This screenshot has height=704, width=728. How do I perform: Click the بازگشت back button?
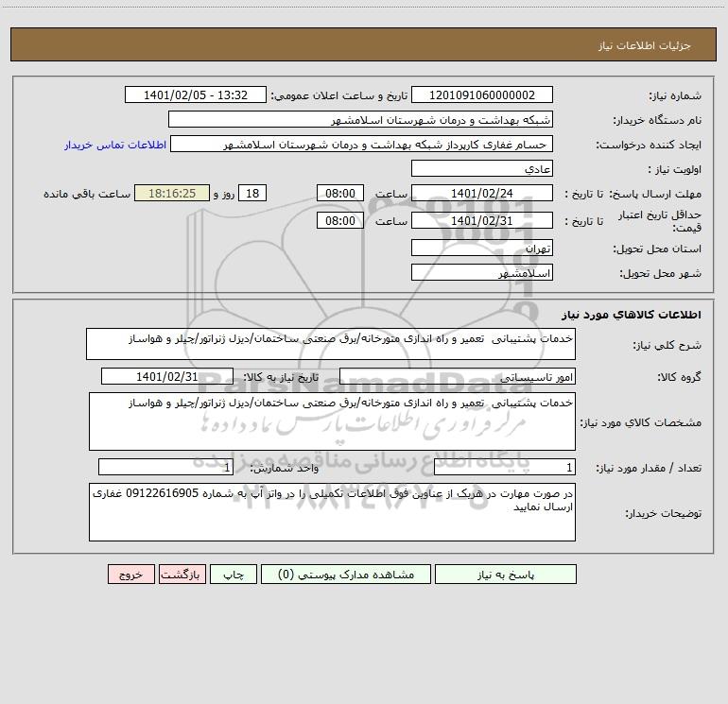point(182,575)
